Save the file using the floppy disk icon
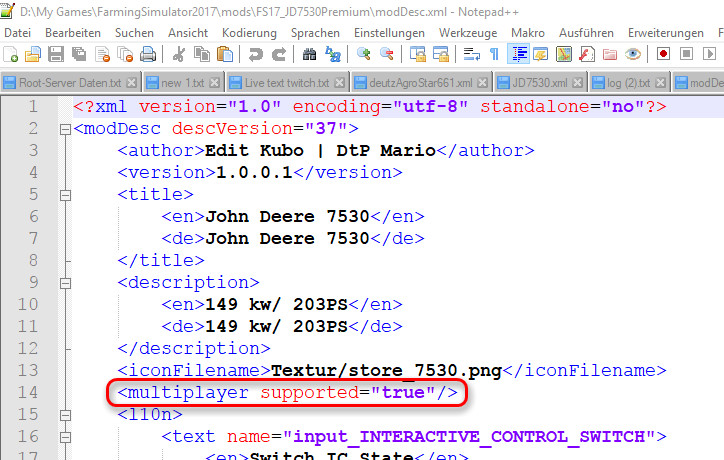Image resolution: width=724 pixels, height=460 pixels. 56,54
